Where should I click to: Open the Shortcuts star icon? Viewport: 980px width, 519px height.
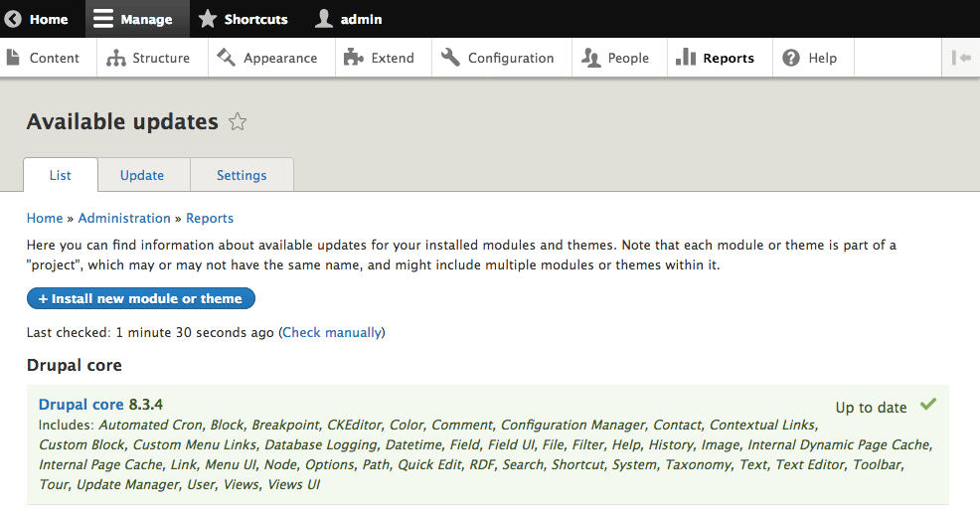click(x=208, y=19)
